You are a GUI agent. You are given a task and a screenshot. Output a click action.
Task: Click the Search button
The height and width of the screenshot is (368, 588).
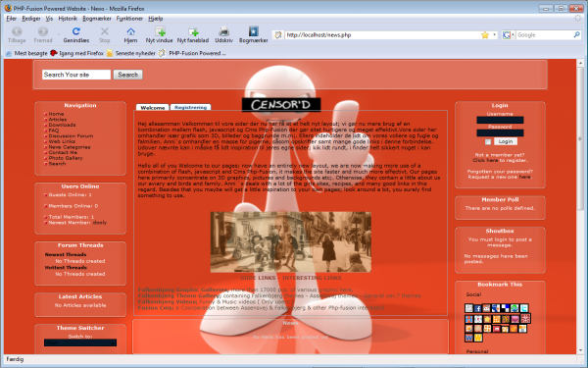coord(127,75)
